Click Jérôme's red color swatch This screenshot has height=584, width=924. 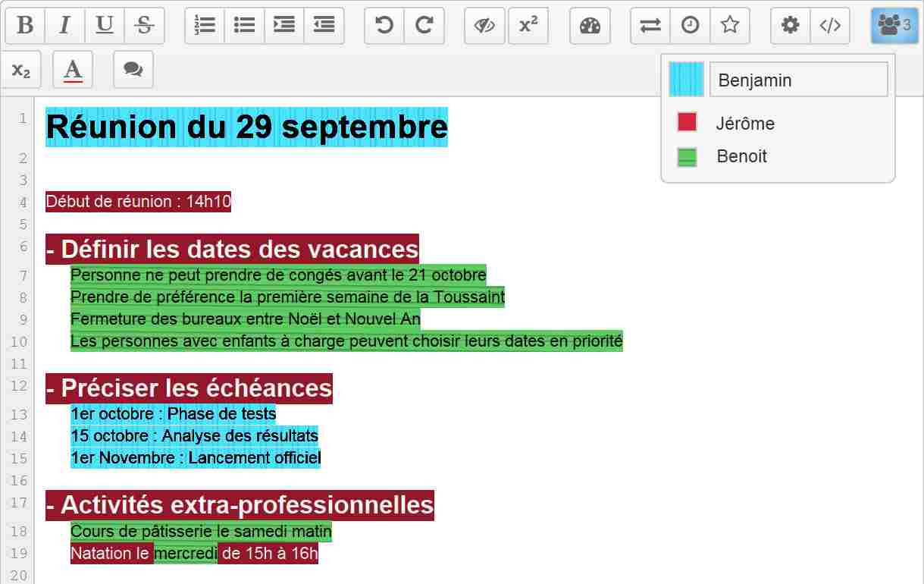click(x=687, y=122)
